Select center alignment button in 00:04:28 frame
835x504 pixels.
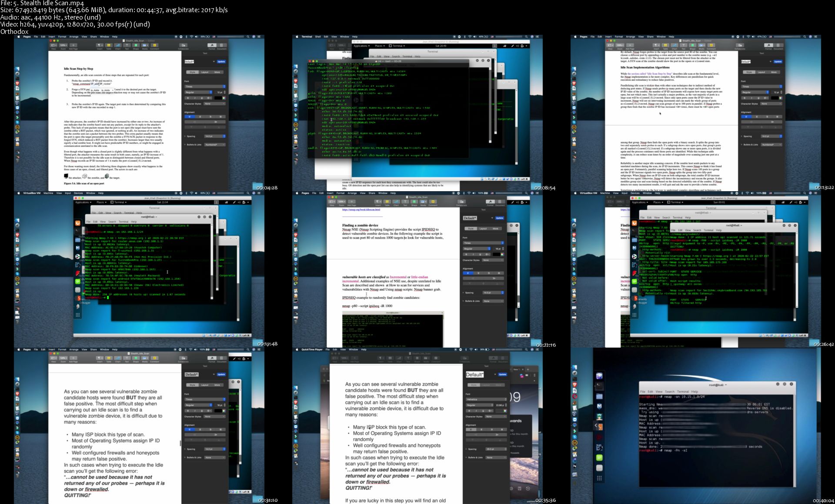pos(200,117)
